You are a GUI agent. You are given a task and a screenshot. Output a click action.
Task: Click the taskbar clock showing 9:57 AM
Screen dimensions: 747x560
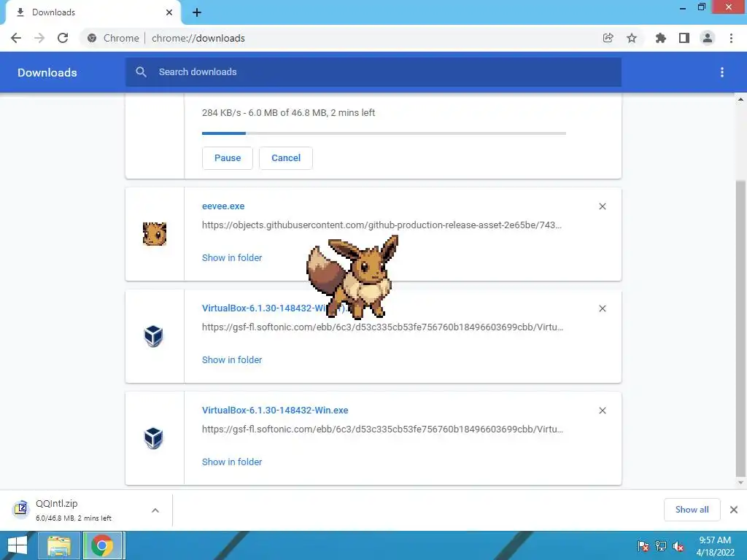point(715,546)
